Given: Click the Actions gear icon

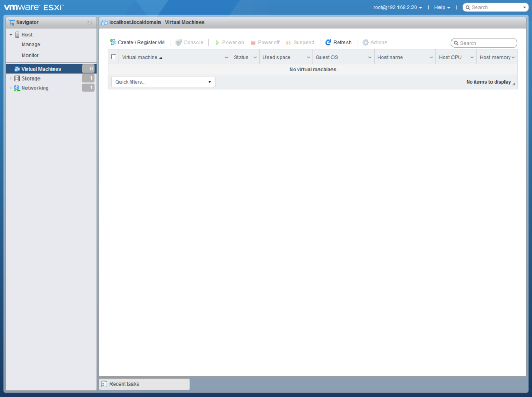Looking at the screenshot, I should click(365, 42).
